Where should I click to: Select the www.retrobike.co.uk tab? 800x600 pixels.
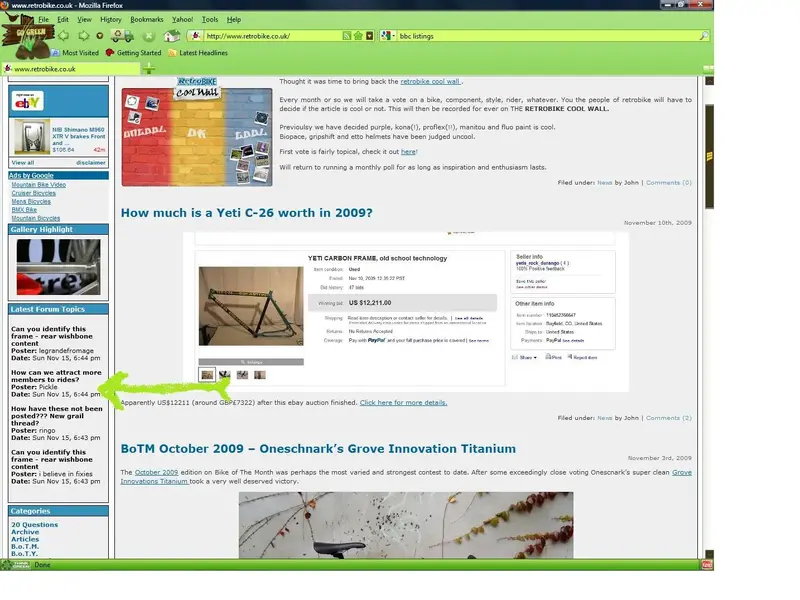pos(71,69)
